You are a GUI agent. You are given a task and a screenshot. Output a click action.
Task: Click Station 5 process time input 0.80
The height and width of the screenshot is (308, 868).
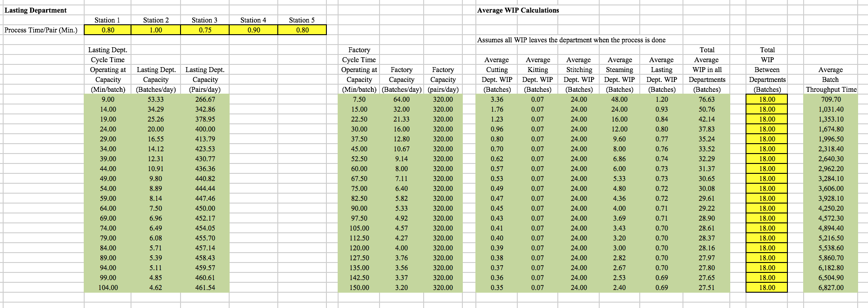pyautogui.click(x=302, y=30)
